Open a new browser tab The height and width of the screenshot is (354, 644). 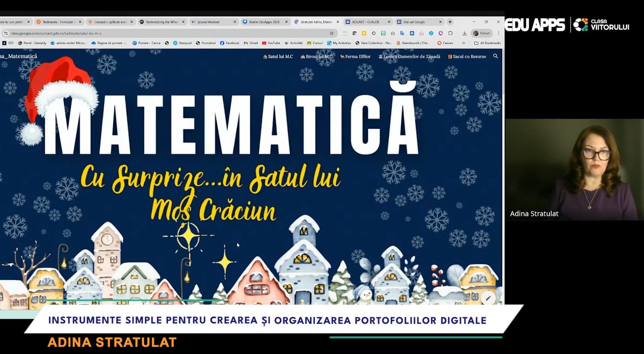(450, 22)
